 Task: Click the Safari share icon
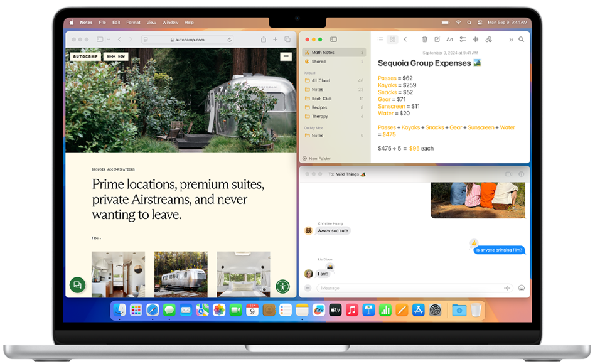click(264, 40)
